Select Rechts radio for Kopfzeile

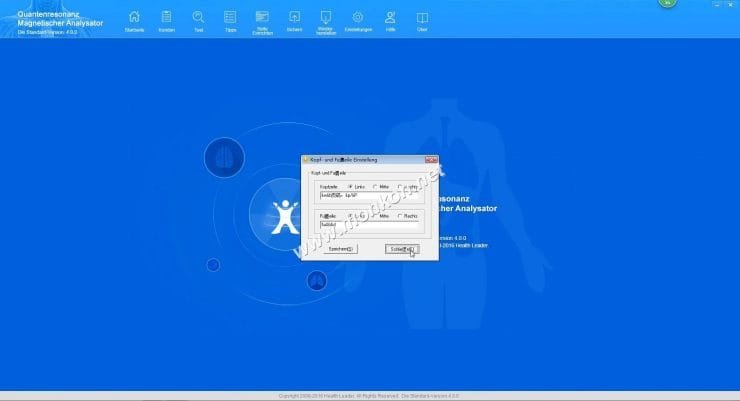(x=400, y=187)
